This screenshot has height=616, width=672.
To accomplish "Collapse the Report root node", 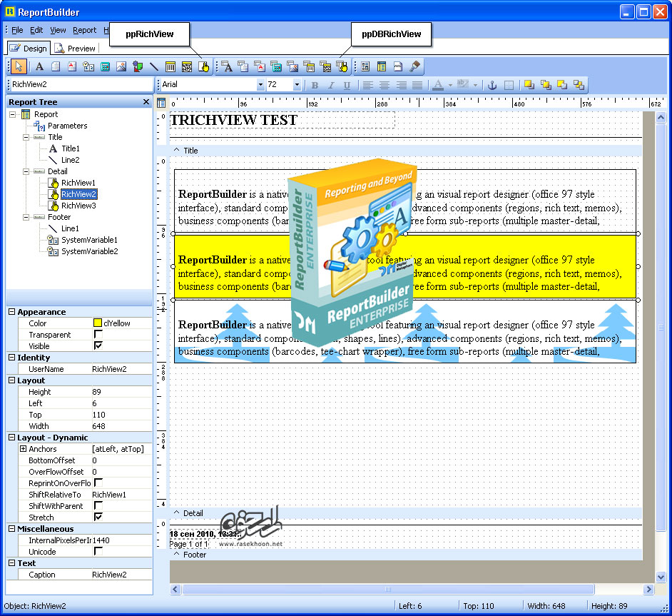I will [12, 114].
